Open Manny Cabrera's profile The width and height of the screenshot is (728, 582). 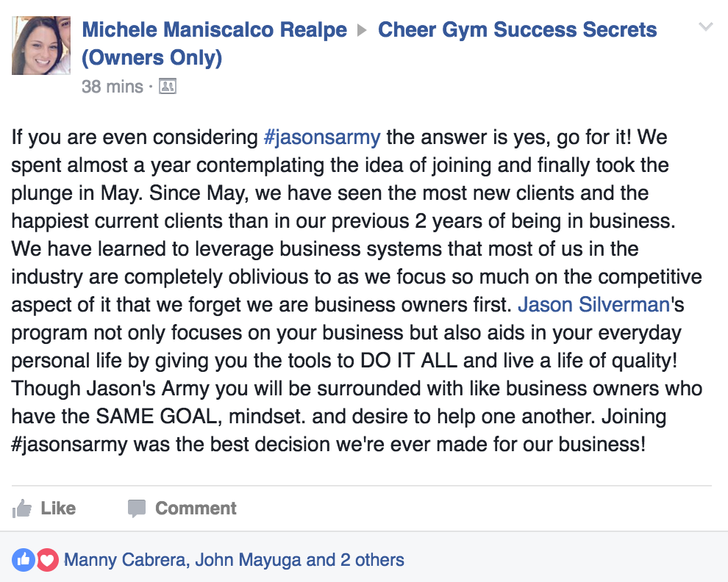(124, 560)
